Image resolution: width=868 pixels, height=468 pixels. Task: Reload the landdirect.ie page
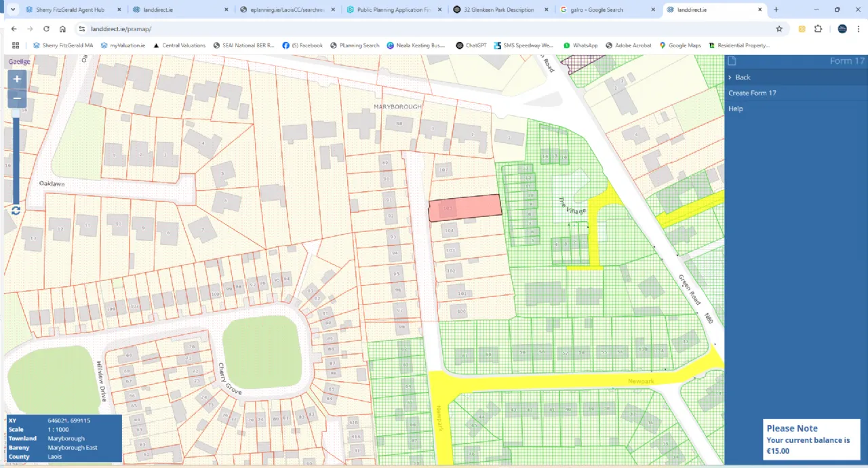46,29
